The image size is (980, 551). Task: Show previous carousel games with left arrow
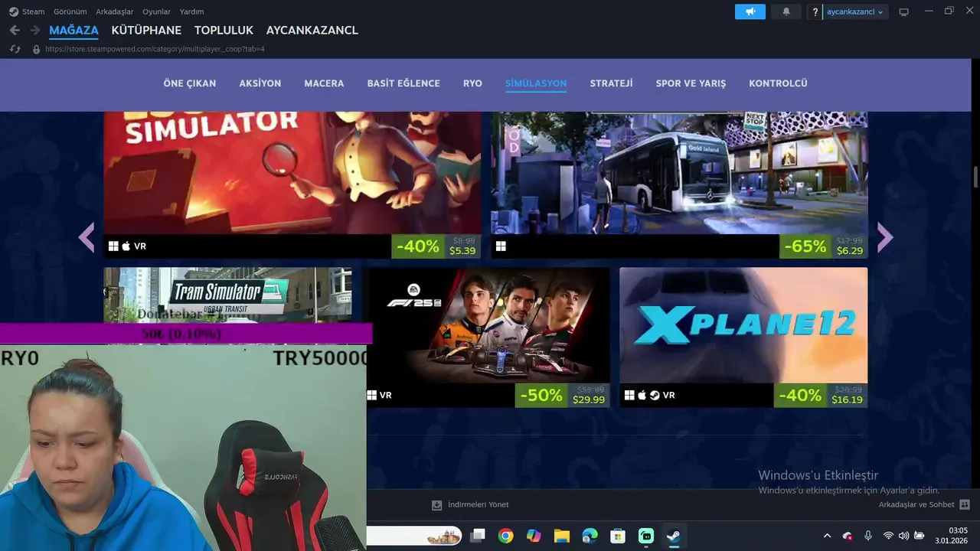click(87, 238)
